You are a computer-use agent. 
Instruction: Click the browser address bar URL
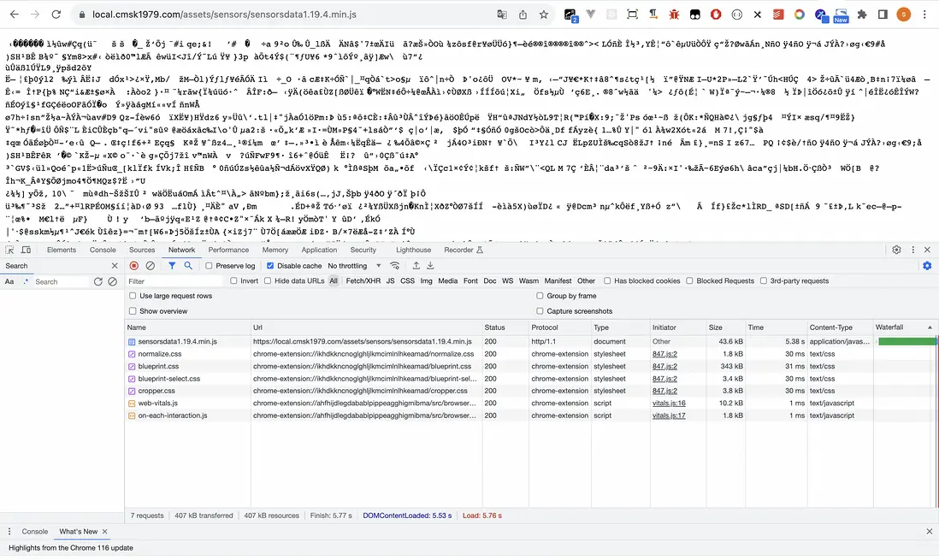click(224, 15)
